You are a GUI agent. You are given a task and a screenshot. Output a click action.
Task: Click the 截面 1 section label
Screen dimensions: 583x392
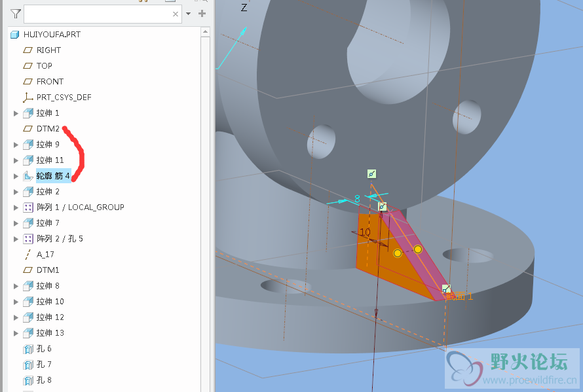[459, 296]
